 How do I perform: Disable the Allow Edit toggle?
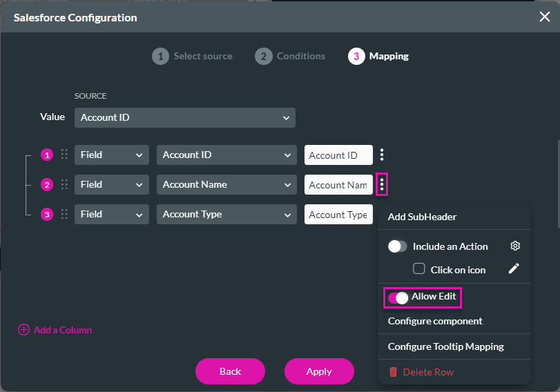click(398, 297)
